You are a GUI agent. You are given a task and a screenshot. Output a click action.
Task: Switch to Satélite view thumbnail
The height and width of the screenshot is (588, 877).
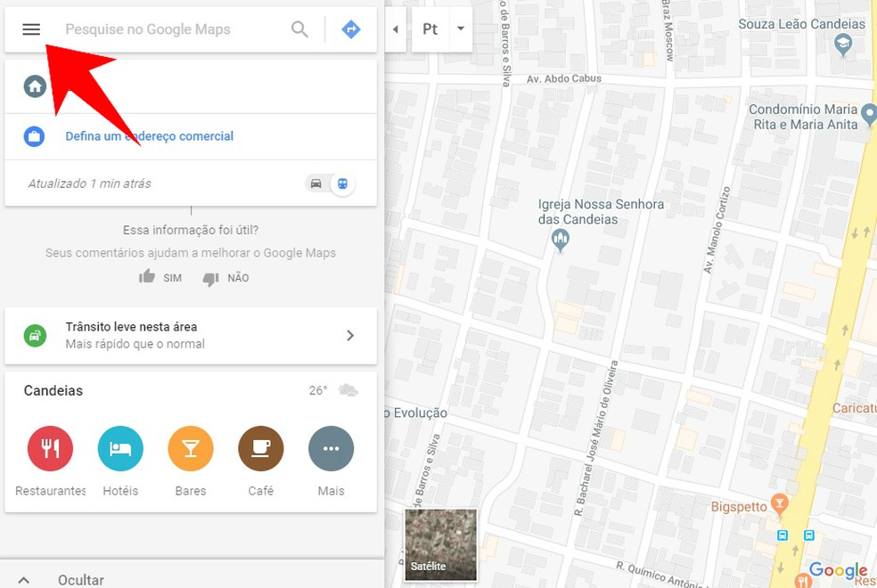[x=441, y=544]
